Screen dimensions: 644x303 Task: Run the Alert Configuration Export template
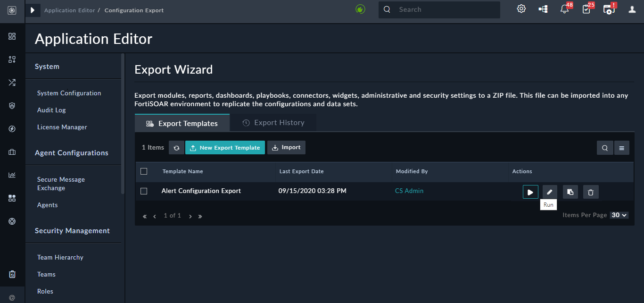[x=530, y=192]
